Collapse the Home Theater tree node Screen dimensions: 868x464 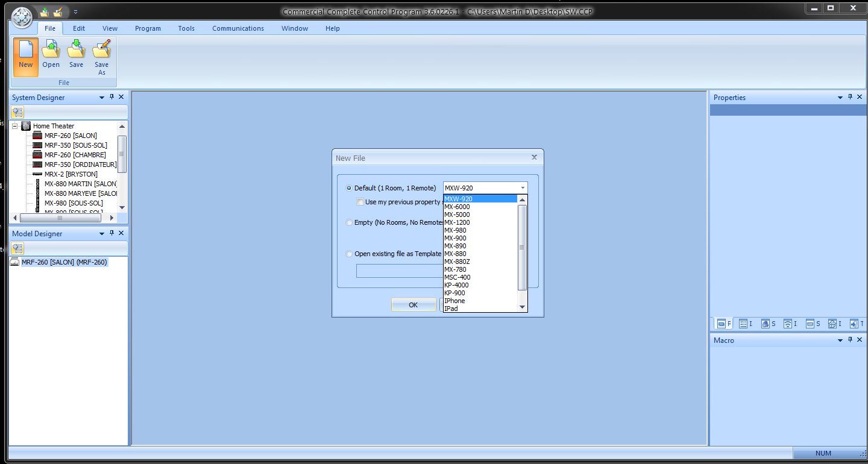(14, 126)
